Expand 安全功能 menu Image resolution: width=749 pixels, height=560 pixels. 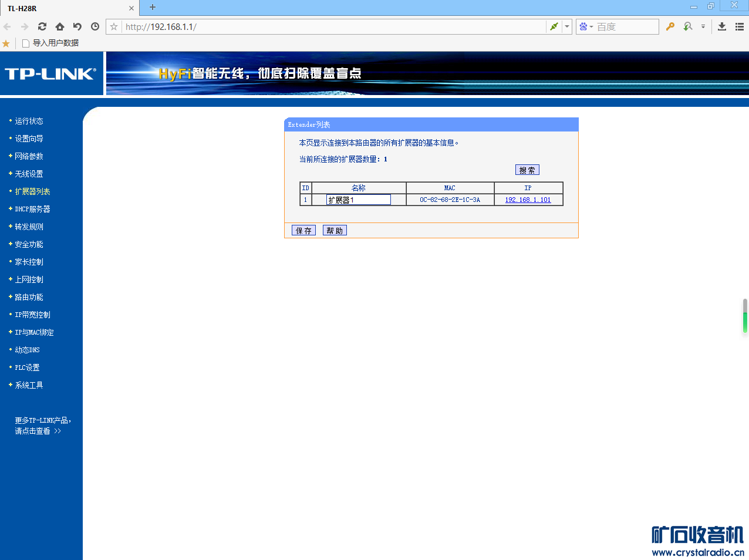(x=29, y=244)
